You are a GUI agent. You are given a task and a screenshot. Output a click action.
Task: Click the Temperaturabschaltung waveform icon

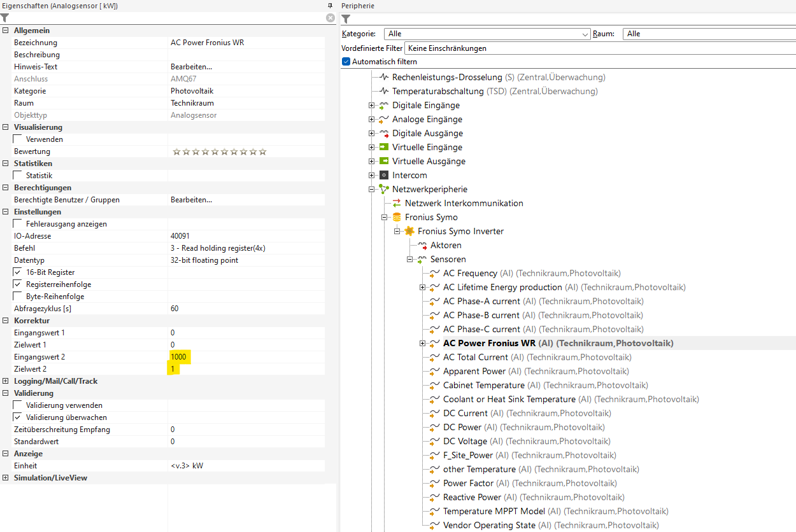(384, 91)
